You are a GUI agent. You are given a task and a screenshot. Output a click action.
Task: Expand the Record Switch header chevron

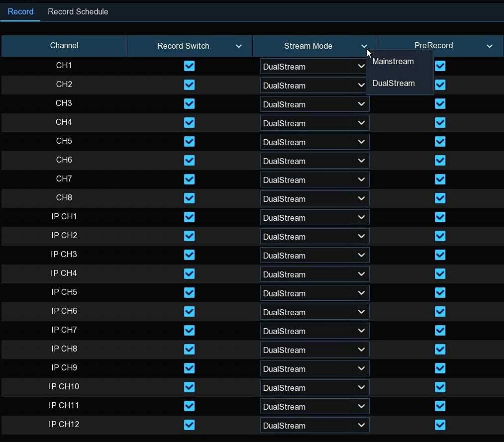click(238, 46)
